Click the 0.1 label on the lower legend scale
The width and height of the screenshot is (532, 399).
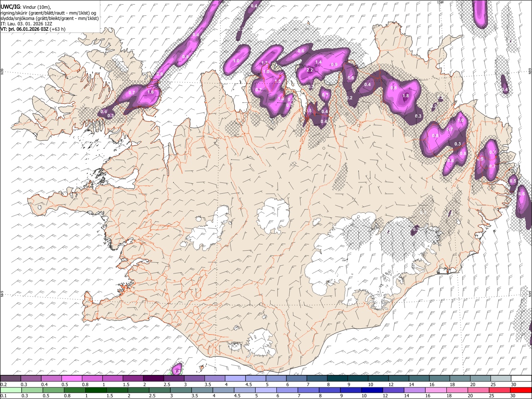coord(3,396)
